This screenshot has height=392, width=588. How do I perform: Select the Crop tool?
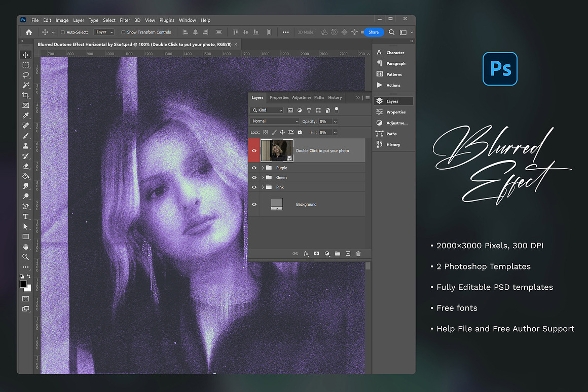pos(25,95)
